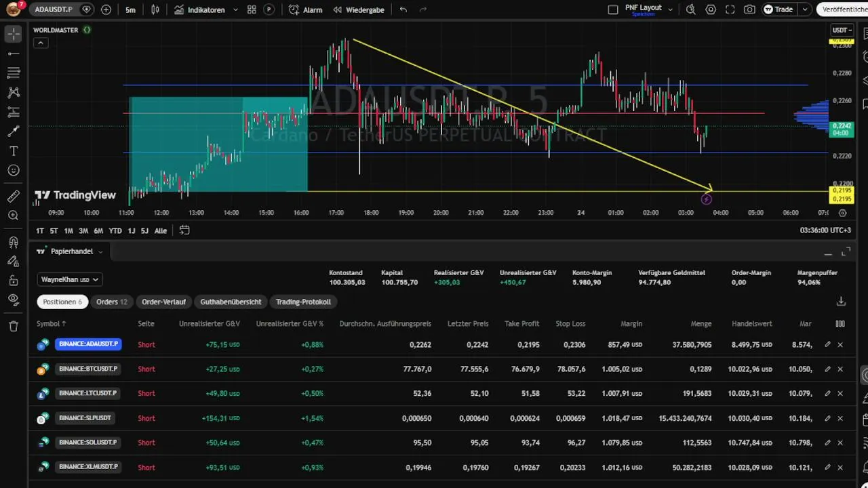Viewport: 868px width, 488px height.
Task: Toggle the magnet snapping mode
Action: 14,242
